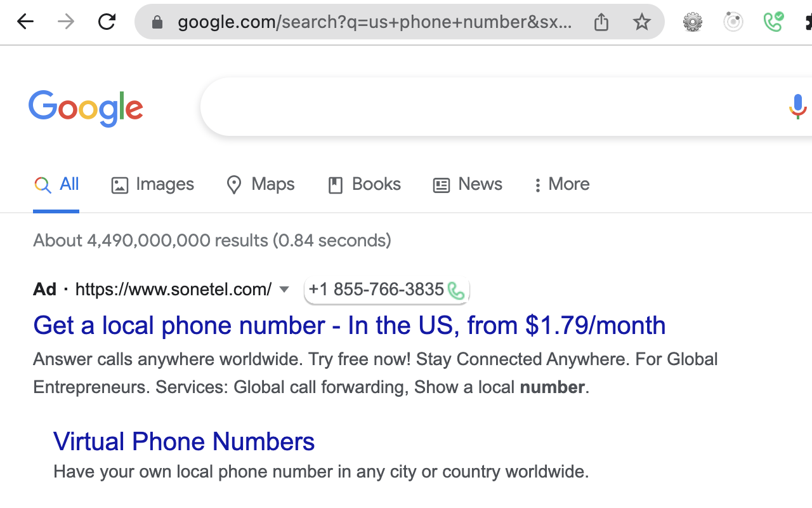Start voice search with microphone
The height and width of the screenshot is (508, 812).
coord(797,107)
